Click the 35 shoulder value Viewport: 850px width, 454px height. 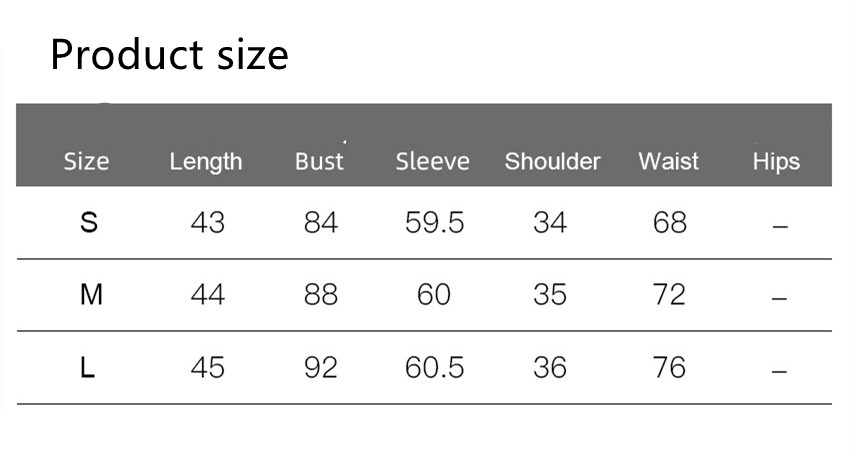pos(550,295)
